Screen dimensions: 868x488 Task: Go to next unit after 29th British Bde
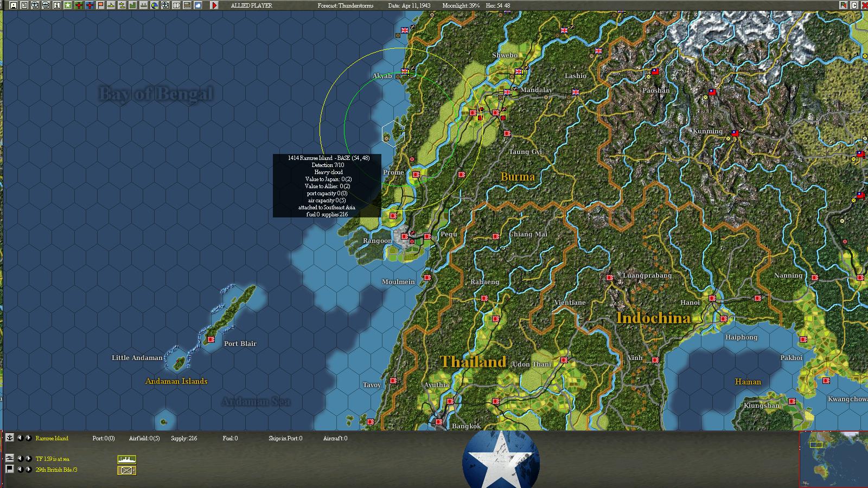click(29, 470)
